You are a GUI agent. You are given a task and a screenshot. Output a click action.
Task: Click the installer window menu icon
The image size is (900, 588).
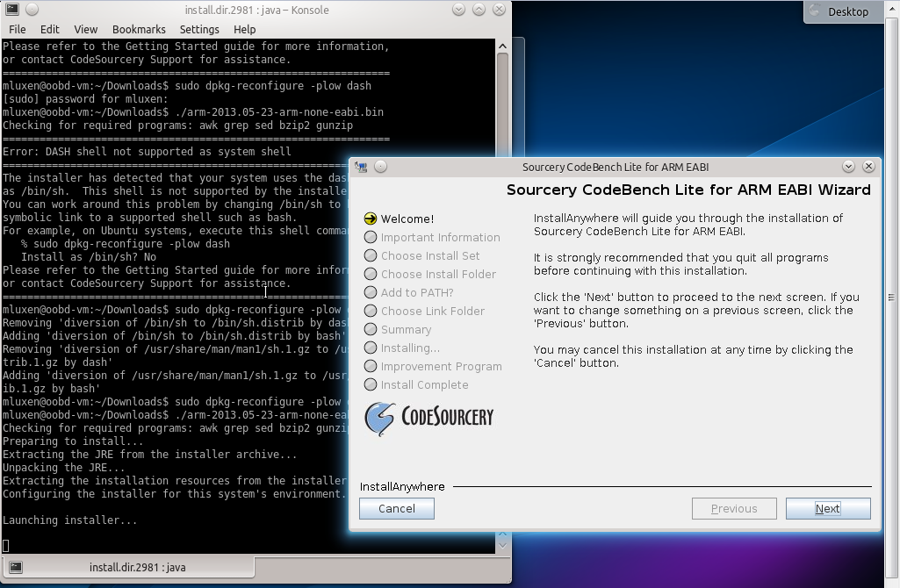click(x=361, y=167)
